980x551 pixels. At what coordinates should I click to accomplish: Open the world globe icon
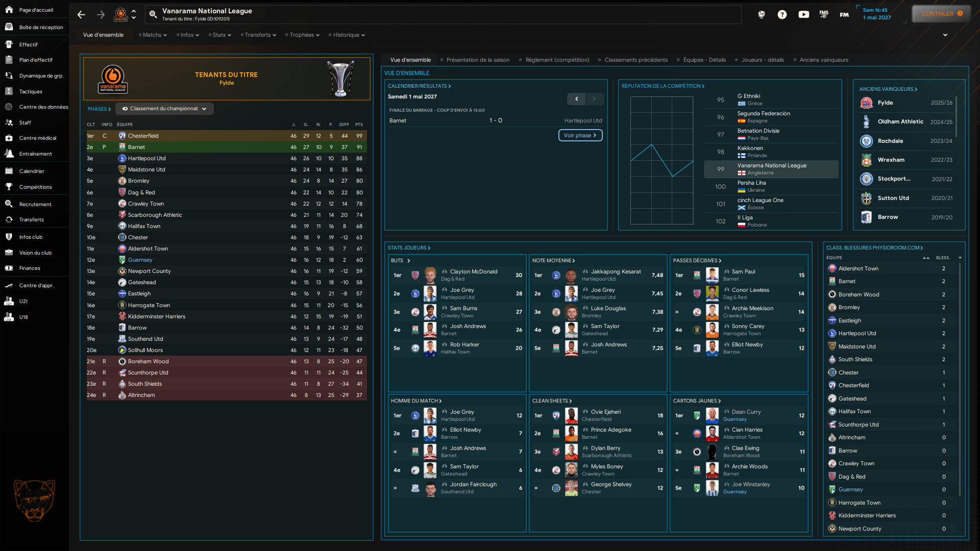(761, 14)
